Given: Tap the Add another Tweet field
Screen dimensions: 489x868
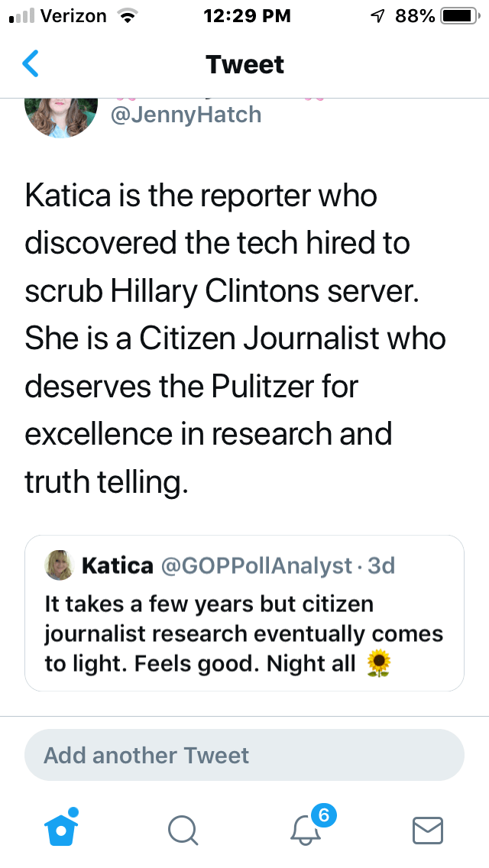Looking at the screenshot, I should (244, 756).
